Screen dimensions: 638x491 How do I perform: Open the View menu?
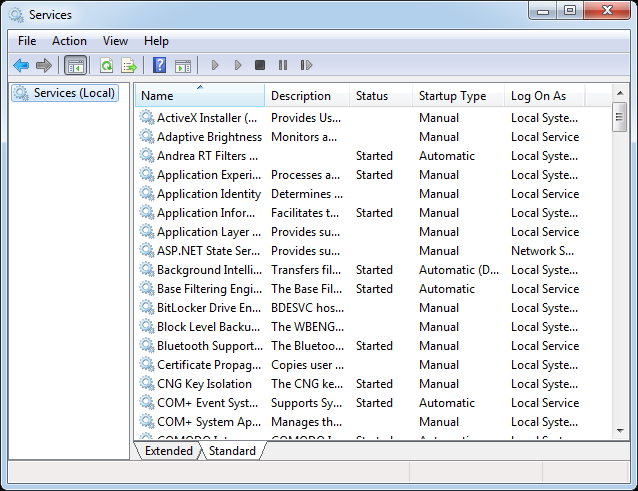point(115,41)
